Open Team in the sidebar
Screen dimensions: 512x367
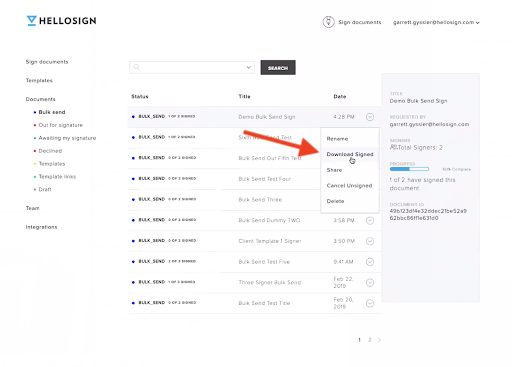click(33, 208)
